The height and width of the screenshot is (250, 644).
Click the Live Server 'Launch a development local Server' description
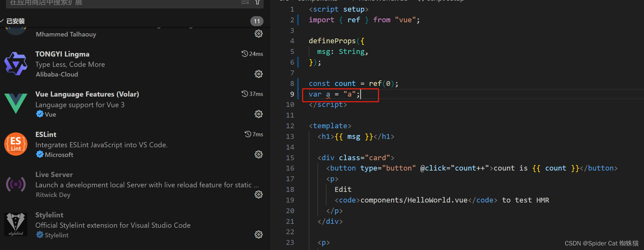click(x=147, y=185)
